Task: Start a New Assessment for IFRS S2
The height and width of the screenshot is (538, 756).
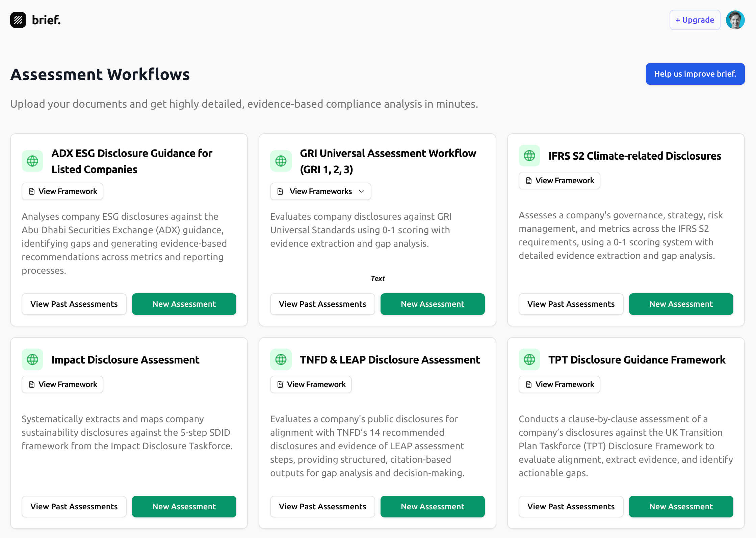Action: [681, 304]
